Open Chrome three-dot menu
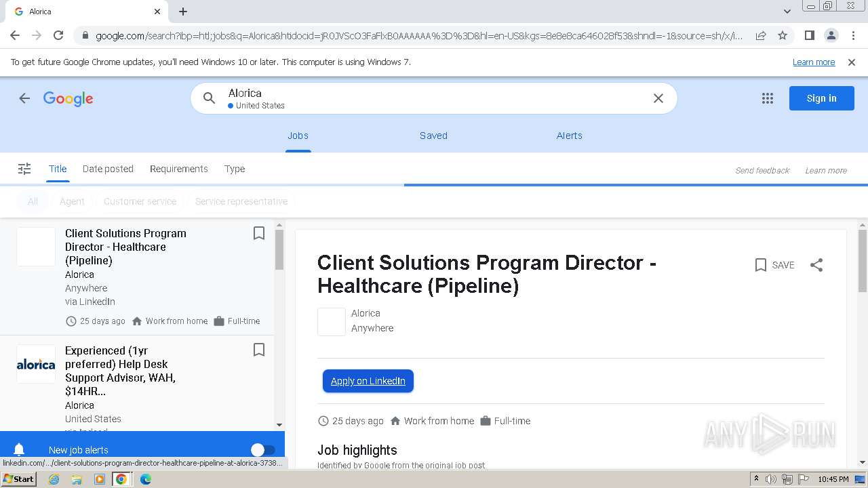 click(852, 35)
